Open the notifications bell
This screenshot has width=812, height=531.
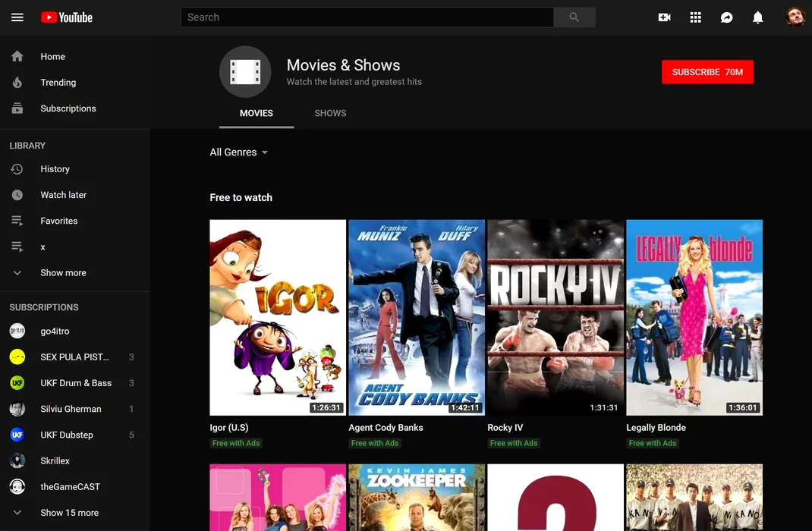(x=757, y=17)
